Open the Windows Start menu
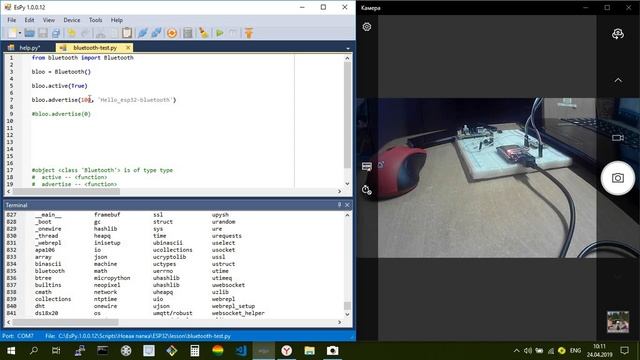 (x=11, y=351)
